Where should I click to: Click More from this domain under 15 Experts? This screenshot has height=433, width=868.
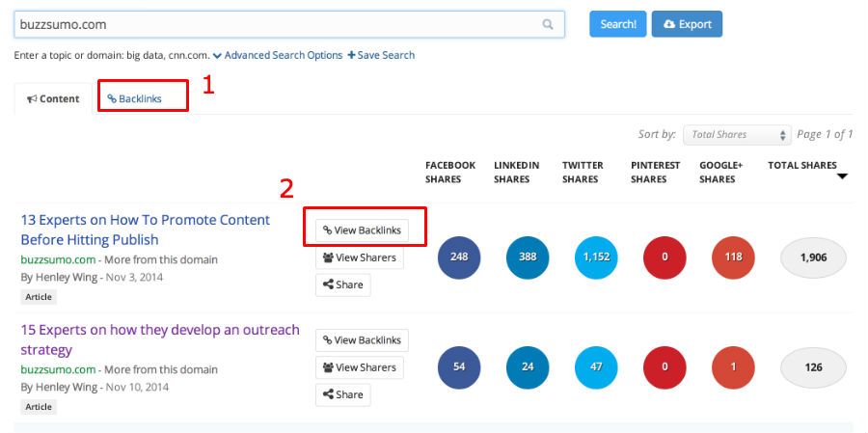(161, 369)
